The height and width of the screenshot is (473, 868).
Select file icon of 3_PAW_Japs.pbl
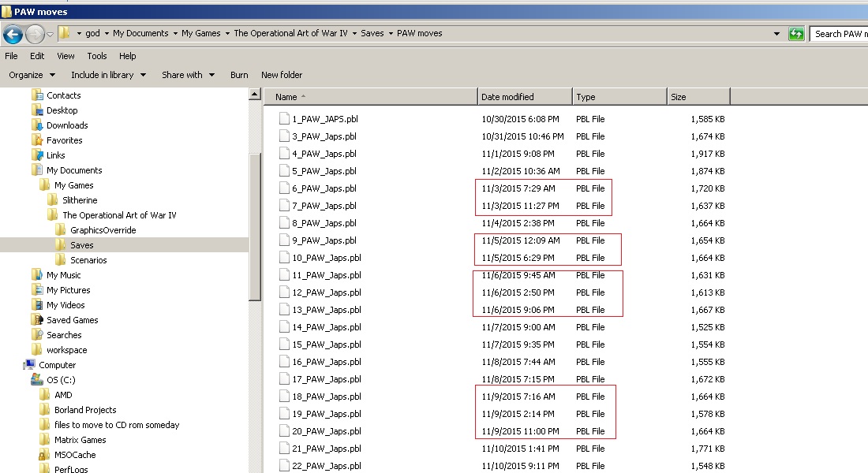[284, 136]
